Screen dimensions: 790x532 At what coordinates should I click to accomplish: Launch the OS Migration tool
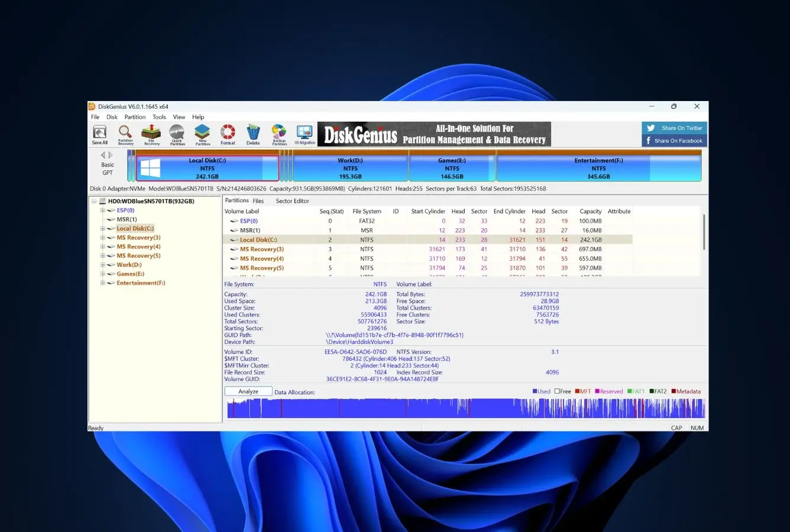click(305, 135)
